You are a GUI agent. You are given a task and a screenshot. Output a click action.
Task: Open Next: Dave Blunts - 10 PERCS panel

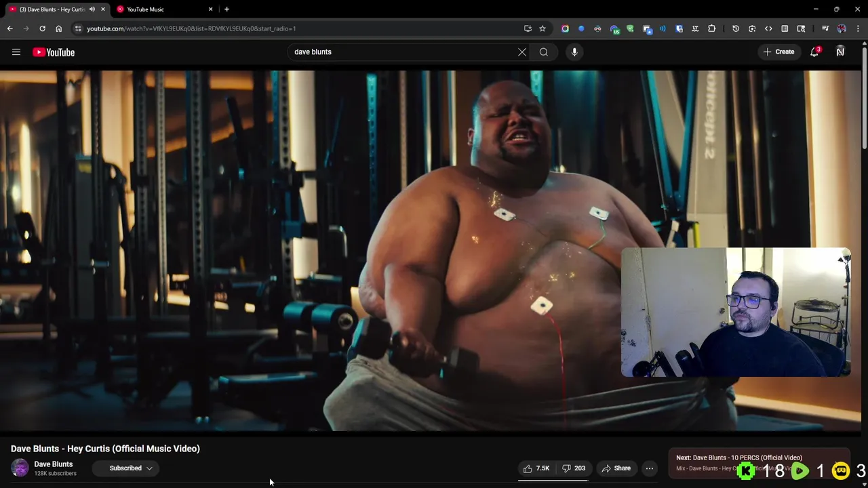[759, 463]
